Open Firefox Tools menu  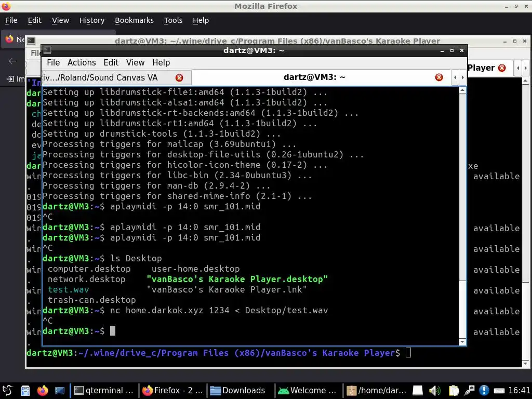click(173, 20)
